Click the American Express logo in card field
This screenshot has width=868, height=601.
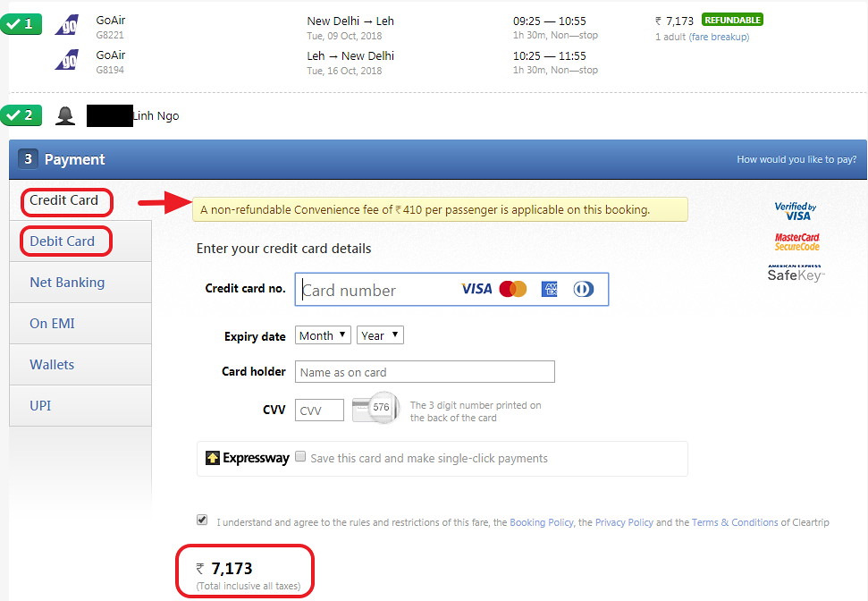point(549,289)
